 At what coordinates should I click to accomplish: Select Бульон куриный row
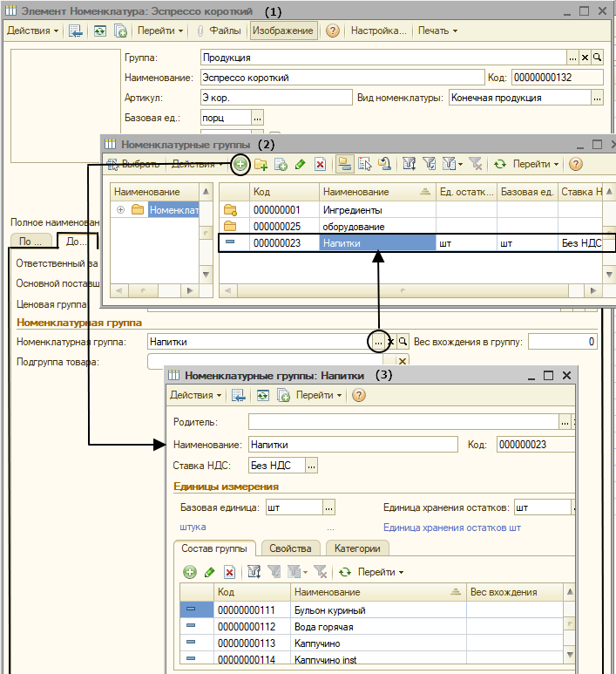click(371, 610)
